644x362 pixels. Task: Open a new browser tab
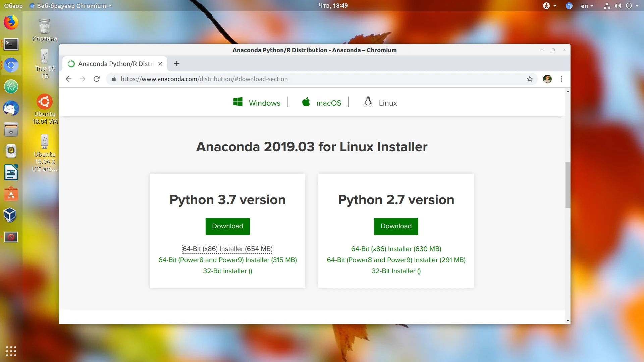point(177,64)
